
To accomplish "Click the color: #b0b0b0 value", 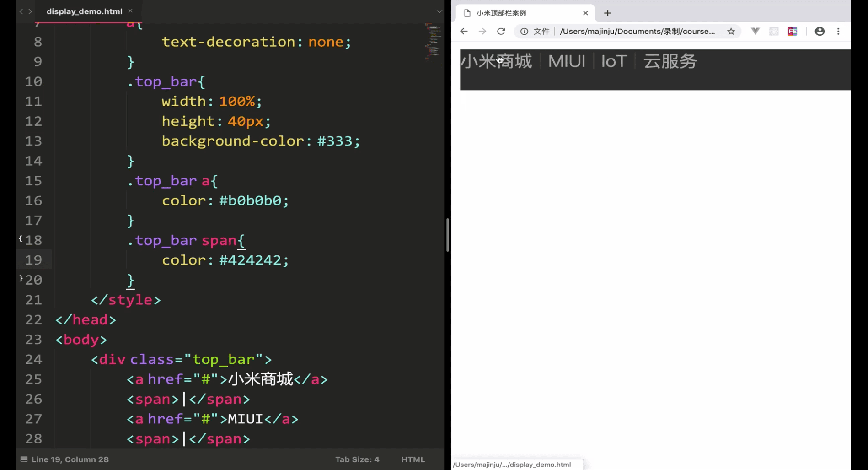I will coord(250,200).
